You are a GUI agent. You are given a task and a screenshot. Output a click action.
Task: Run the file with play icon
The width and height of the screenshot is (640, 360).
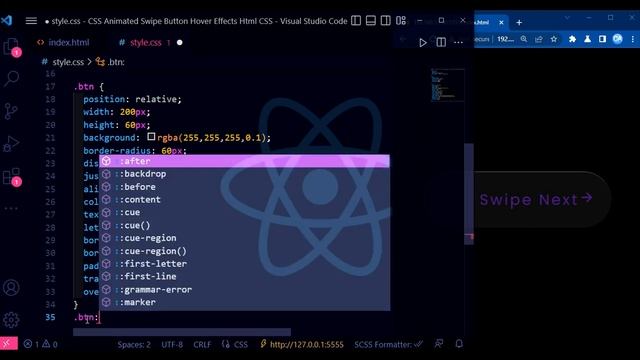(423, 42)
